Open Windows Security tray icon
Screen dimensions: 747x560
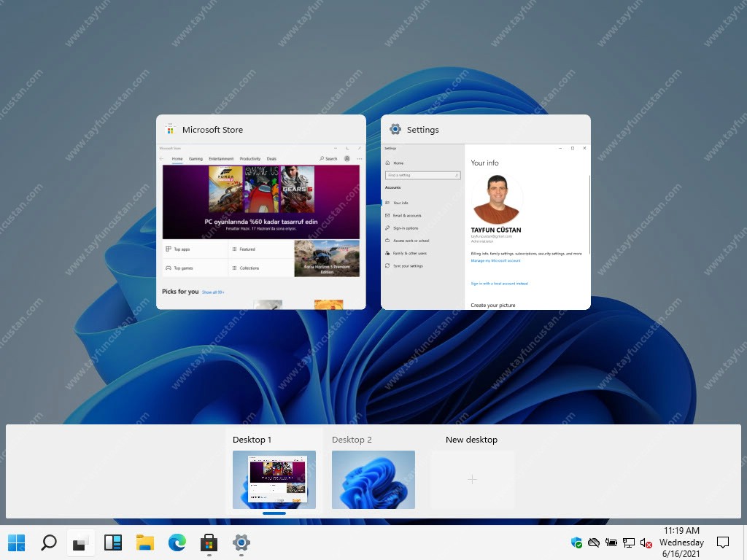click(576, 542)
